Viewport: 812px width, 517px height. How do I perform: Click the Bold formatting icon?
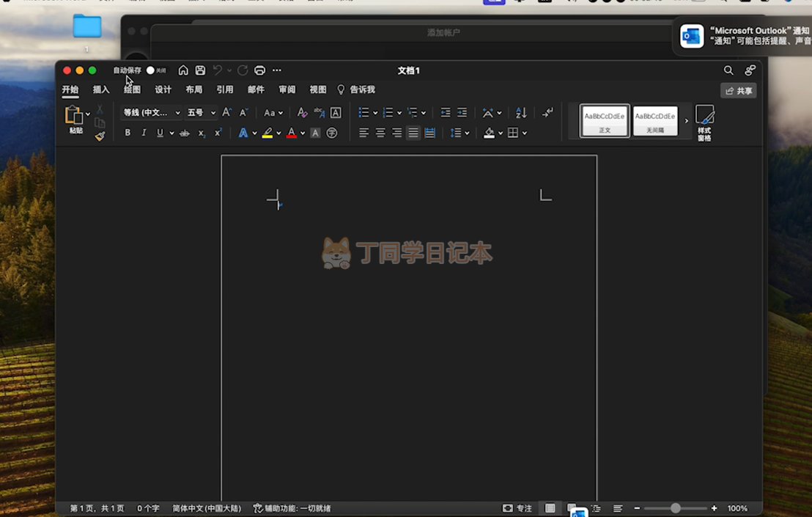[128, 133]
